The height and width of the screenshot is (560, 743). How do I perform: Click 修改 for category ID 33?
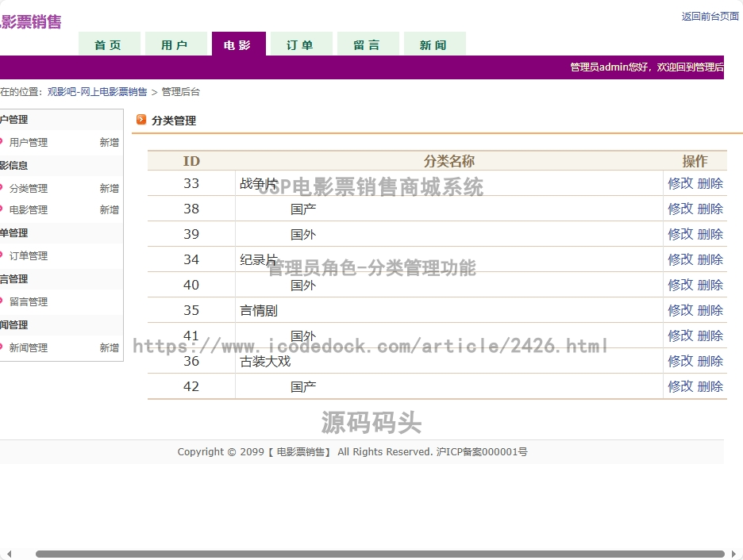[x=680, y=183]
